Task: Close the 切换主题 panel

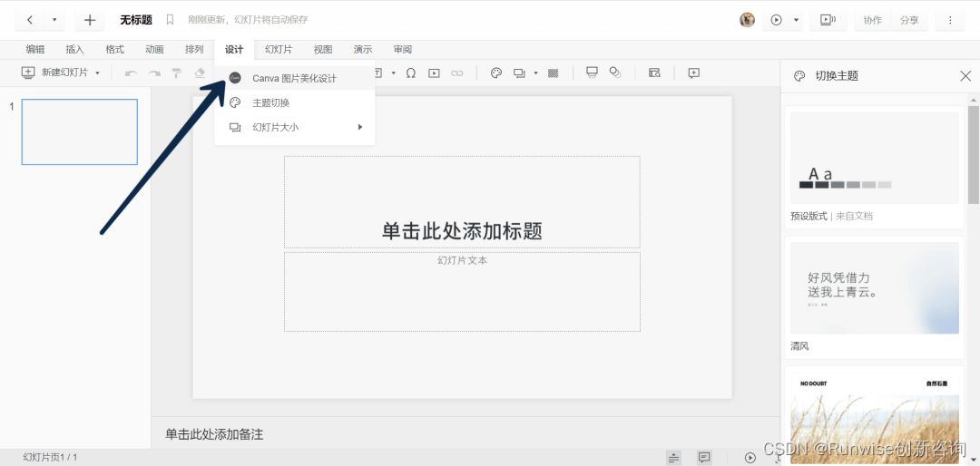Action: pyautogui.click(x=965, y=76)
